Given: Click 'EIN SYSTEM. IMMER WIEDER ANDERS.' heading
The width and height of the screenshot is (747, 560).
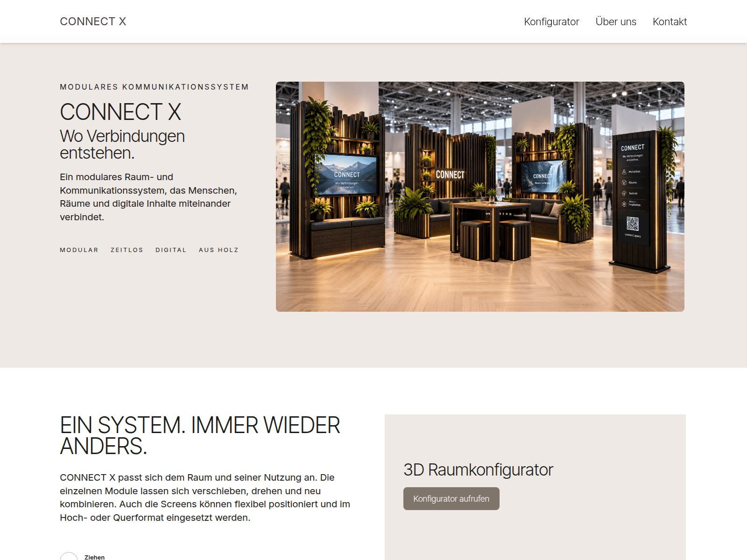Looking at the screenshot, I should (x=200, y=435).
